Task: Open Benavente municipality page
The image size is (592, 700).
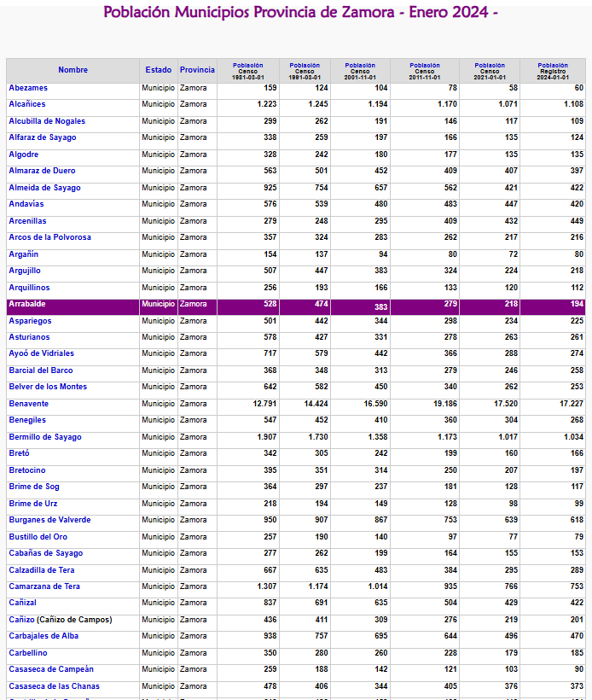Action: (29, 404)
